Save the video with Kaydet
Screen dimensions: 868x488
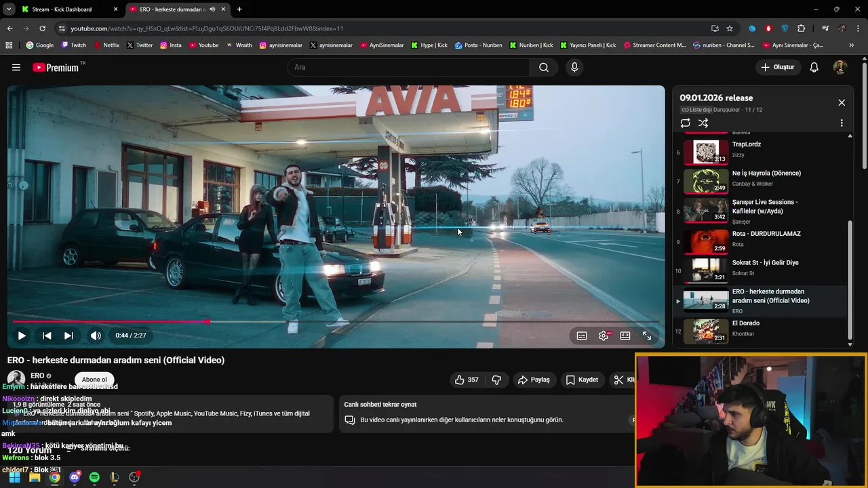coord(582,380)
